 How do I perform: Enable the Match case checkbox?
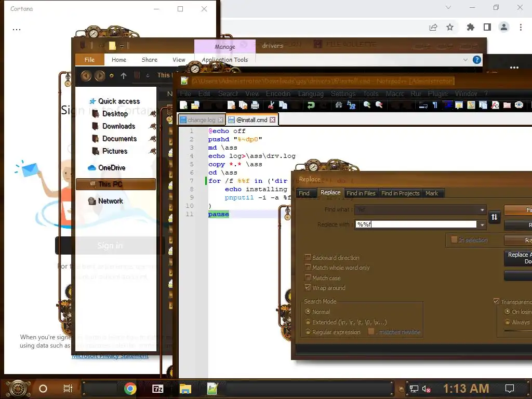coord(308,277)
